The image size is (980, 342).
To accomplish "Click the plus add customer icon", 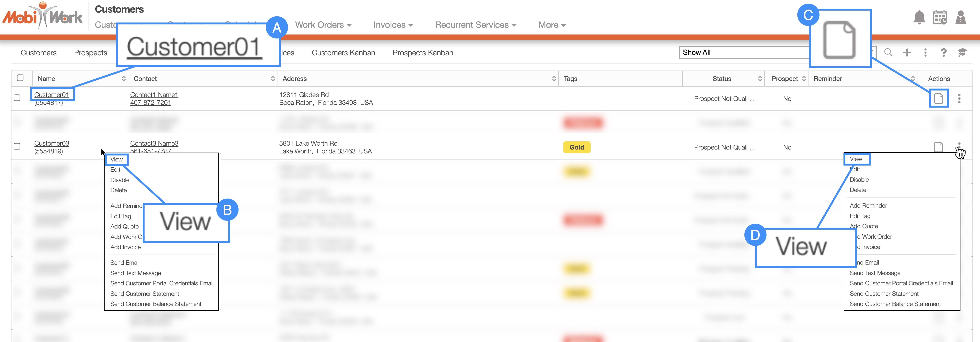I will pyautogui.click(x=907, y=53).
